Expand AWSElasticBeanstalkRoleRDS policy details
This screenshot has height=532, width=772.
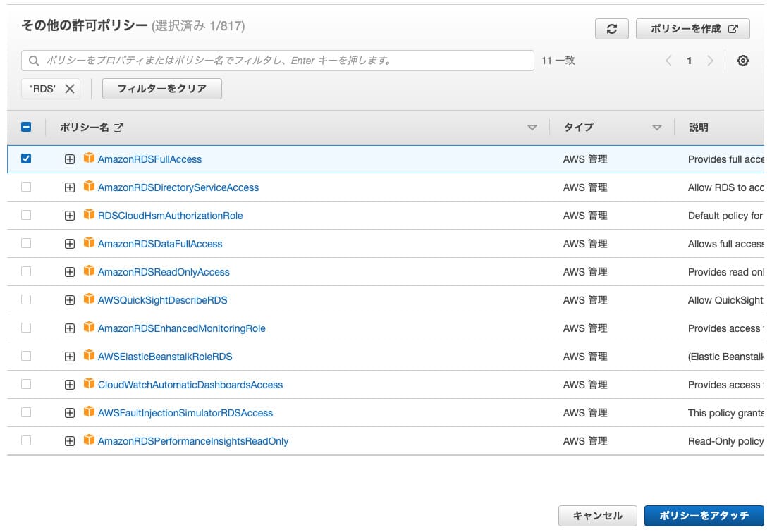70,357
